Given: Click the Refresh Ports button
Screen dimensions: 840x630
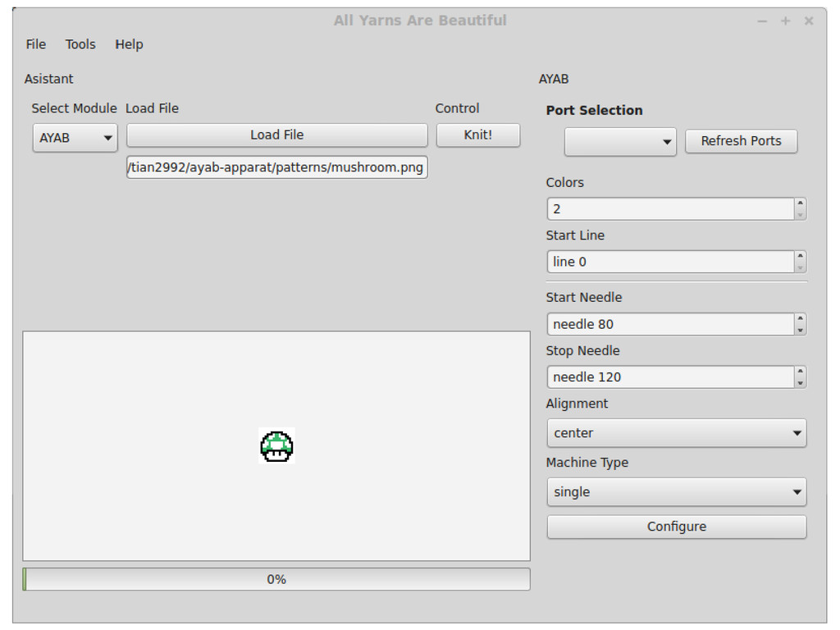Looking at the screenshot, I should tap(741, 141).
